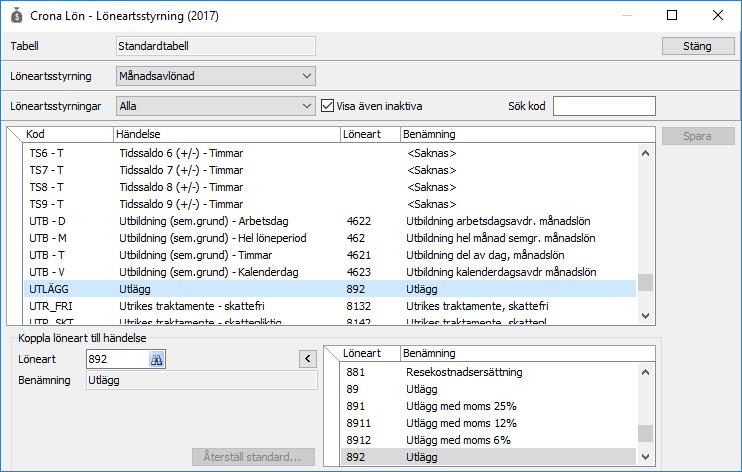The image size is (742, 472).
Task: Click the upper Benämning column header
Action: point(528,134)
